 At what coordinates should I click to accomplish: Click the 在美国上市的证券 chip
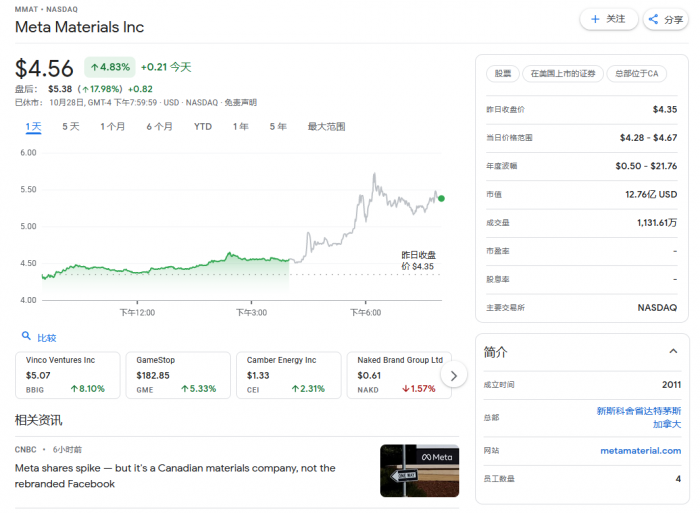pos(563,73)
